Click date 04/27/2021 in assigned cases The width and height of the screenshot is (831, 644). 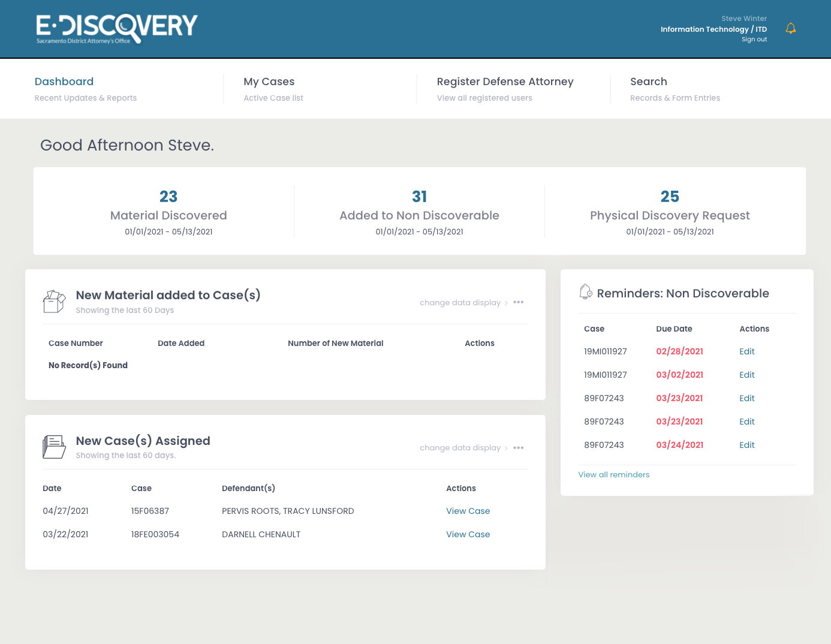(65, 511)
